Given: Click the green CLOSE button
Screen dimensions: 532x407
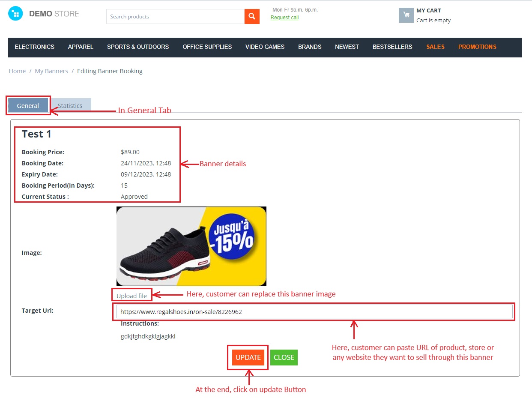Looking at the screenshot, I should 284,357.
